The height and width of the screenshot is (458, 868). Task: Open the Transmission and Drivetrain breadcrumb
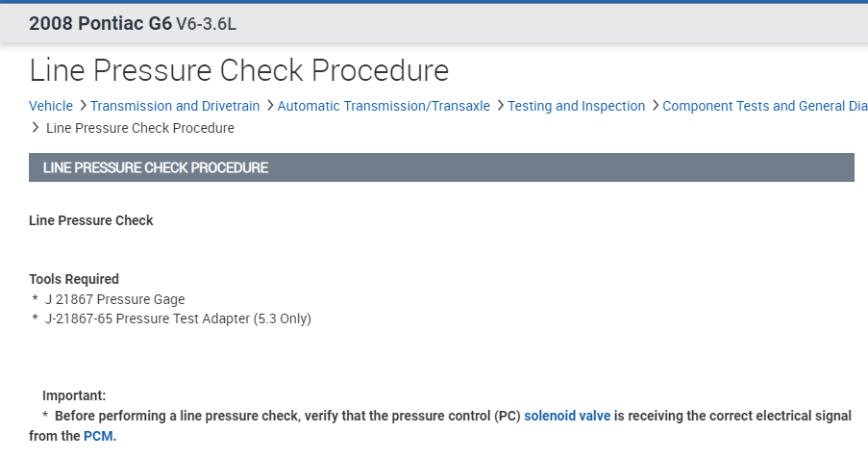175,106
